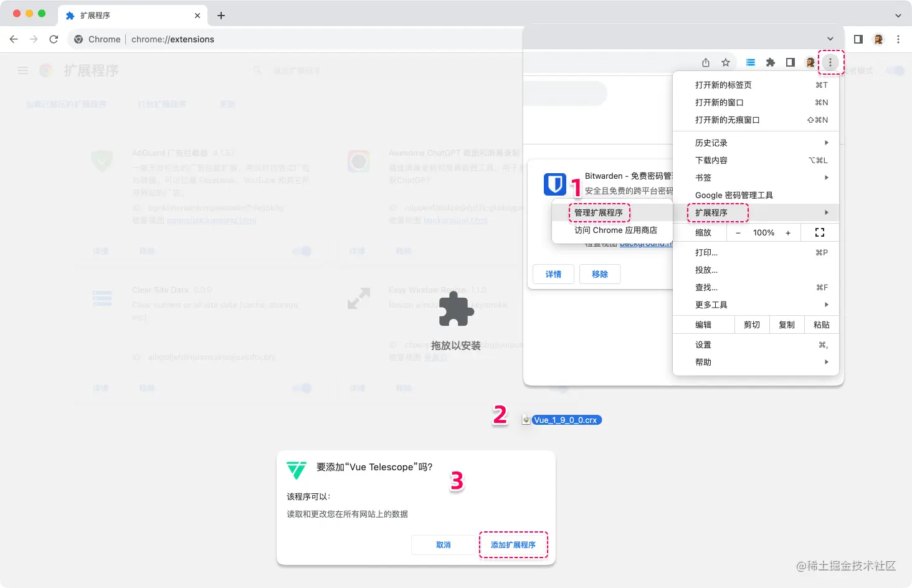Click the puzzle-piece extensions icon in overlay toolbar
Viewport: 912px width, 588px height.
(x=771, y=62)
